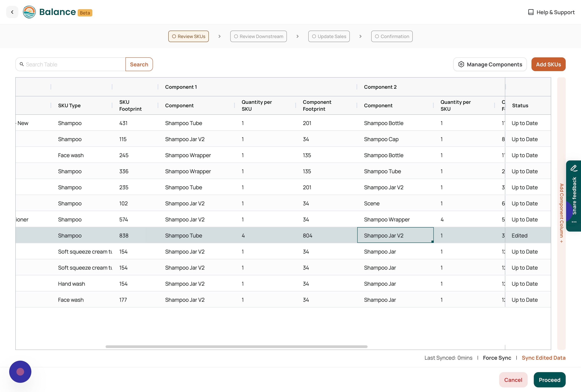Screen dimensions: 581x392
Task: Click the Balance sun-and-waves logo
Action: 29,12
